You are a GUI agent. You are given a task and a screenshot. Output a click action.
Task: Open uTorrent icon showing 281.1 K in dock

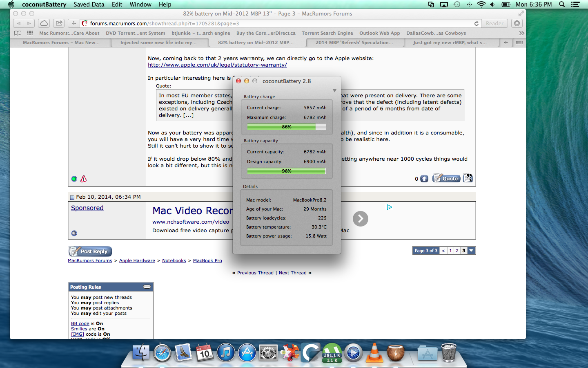332,352
